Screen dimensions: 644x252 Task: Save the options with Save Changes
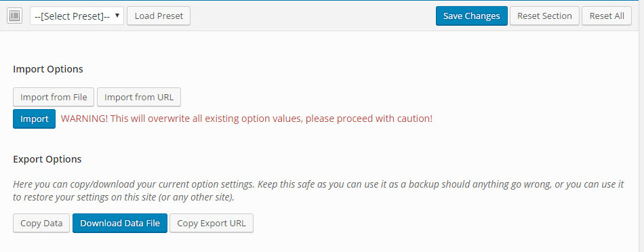472,16
